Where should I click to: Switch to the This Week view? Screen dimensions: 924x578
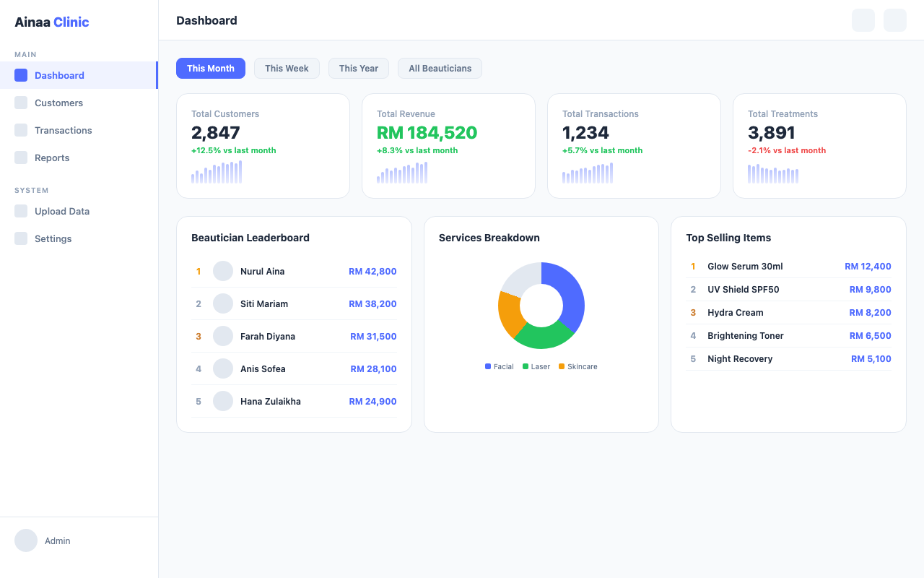coord(287,68)
